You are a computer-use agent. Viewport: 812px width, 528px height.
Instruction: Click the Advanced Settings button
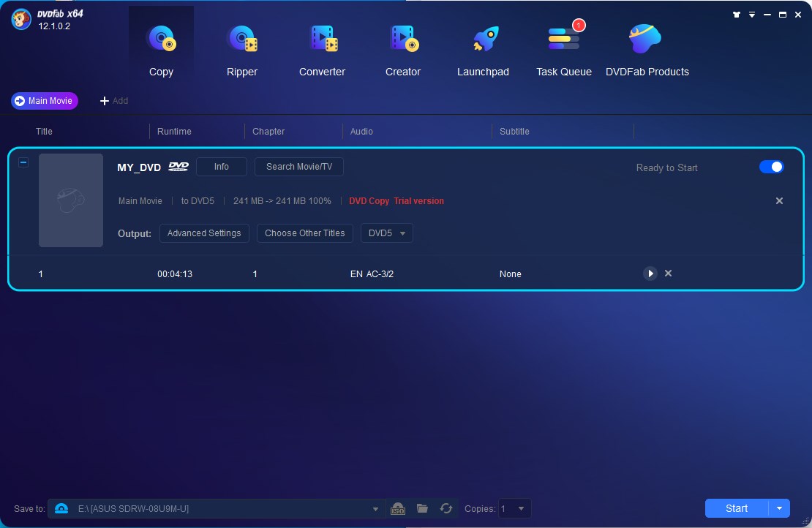(x=204, y=233)
